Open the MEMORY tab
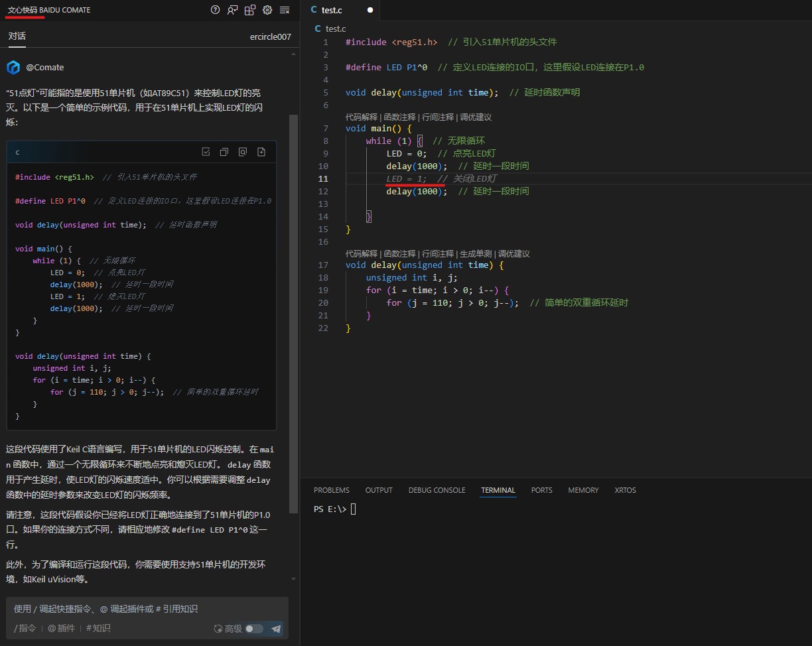This screenshot has height=646, width=812. click(x=583, y=490)
